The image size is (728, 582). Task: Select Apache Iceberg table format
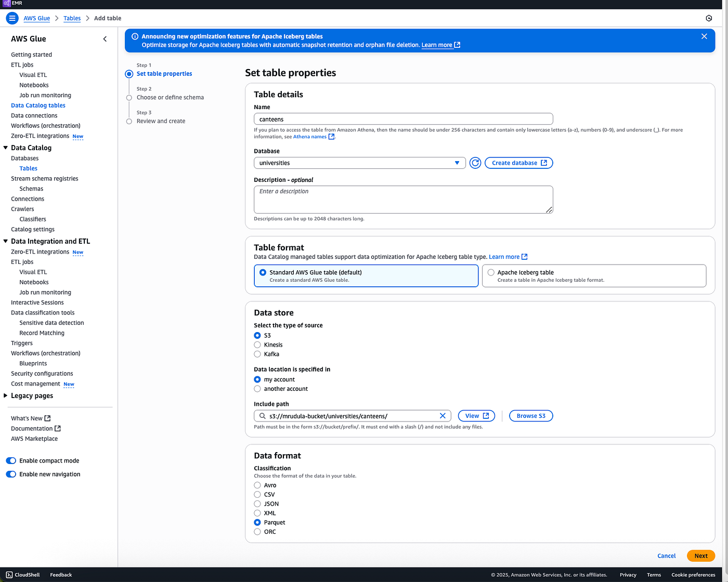click(594, 276)
